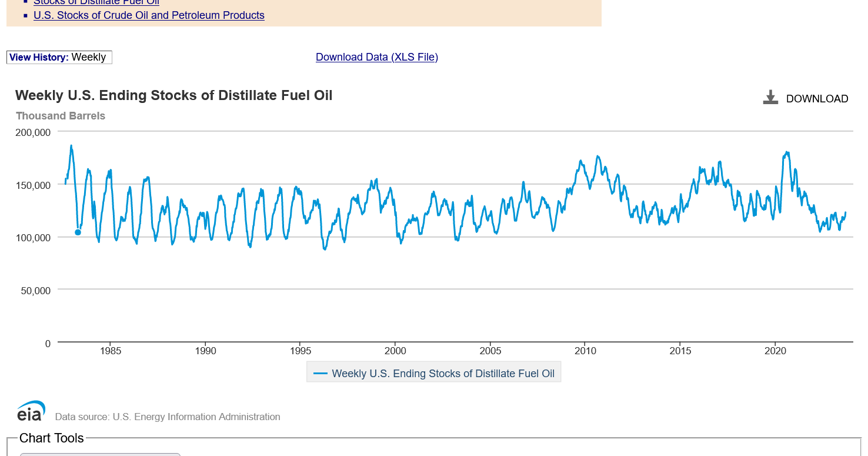Screen dimensions: 868x456
Task: Open the Download Data (XLS File) link
Action: [x=376, y=57]
